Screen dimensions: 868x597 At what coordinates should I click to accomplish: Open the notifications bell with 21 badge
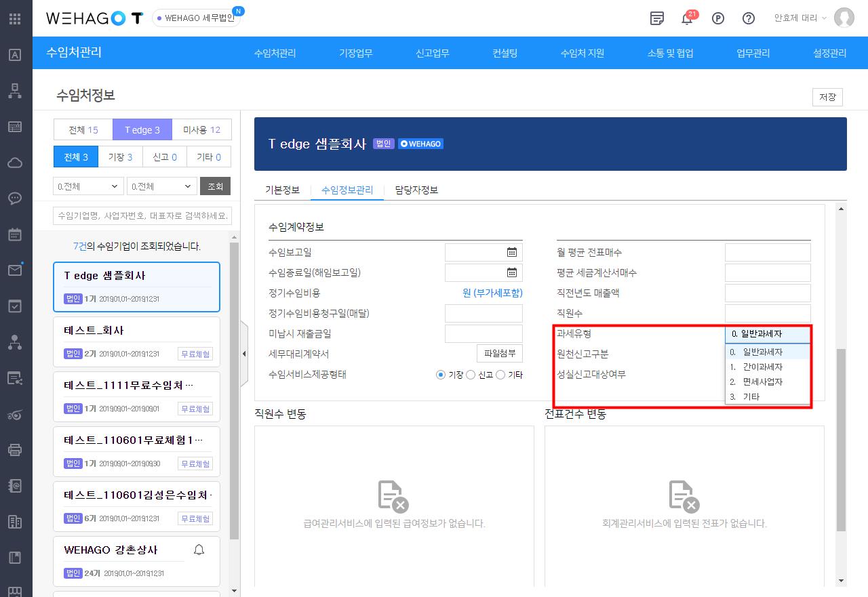tap(687, 19)
